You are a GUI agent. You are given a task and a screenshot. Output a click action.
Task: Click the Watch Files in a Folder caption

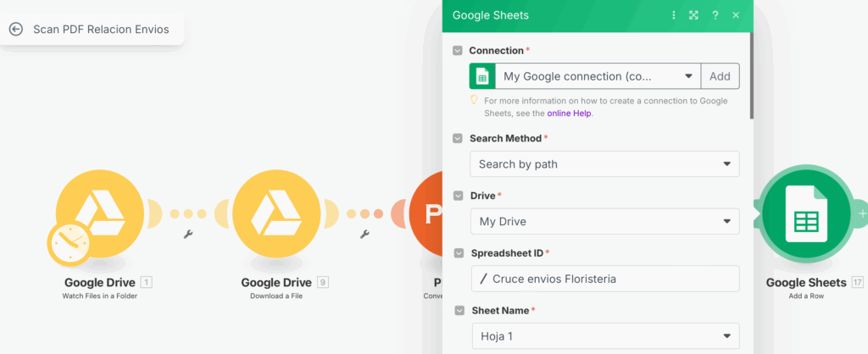100,296
